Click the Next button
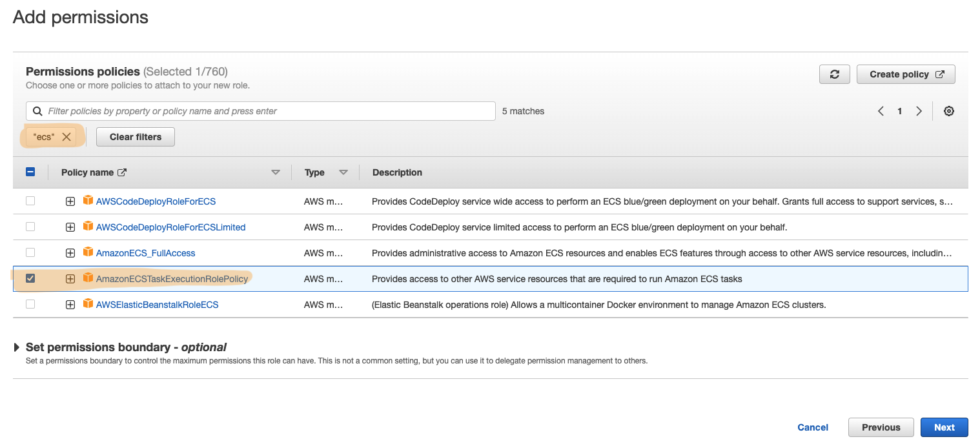The width and height of the screenshot is (980, 448). 944,427
